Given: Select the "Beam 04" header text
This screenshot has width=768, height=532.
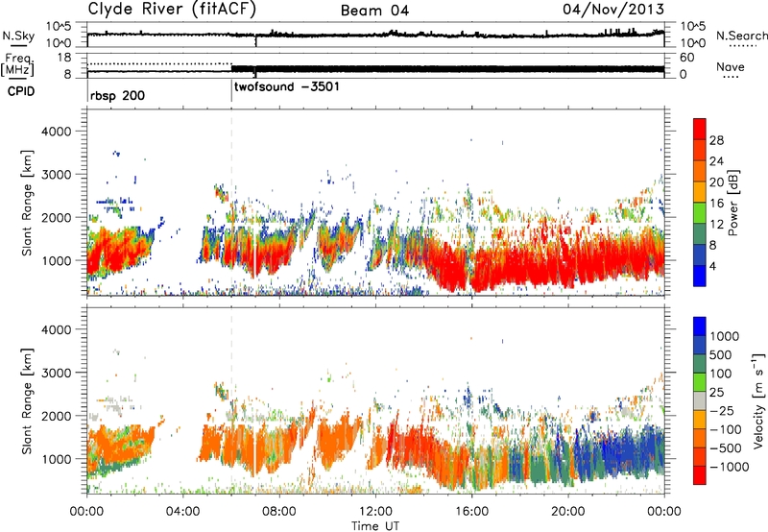Looking at the screenshot, I should coord(374,11).
